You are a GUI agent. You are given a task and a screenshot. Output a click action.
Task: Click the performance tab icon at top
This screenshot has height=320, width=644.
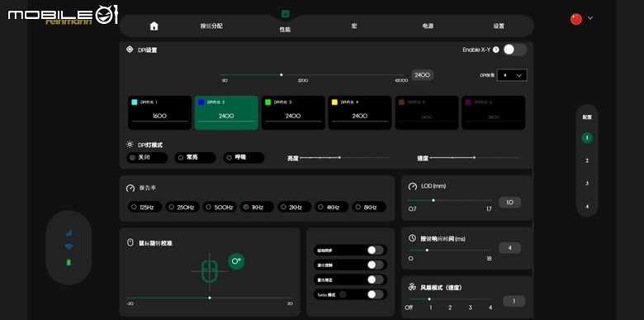pyautogui.click(x=285, y=14)
